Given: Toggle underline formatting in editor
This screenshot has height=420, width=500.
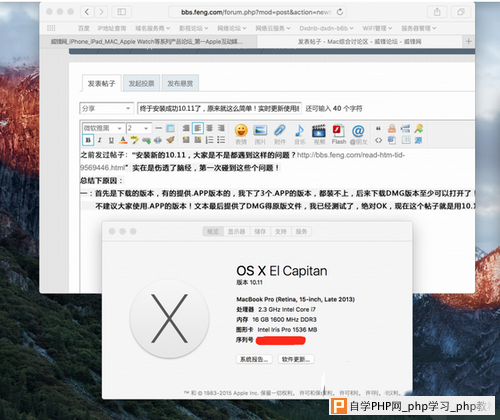Looking at the screenshot, I should [111, 140].
